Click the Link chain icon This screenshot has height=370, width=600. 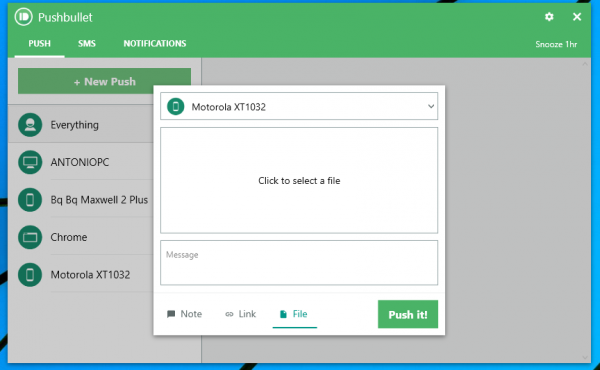click(x=229, y=314)
